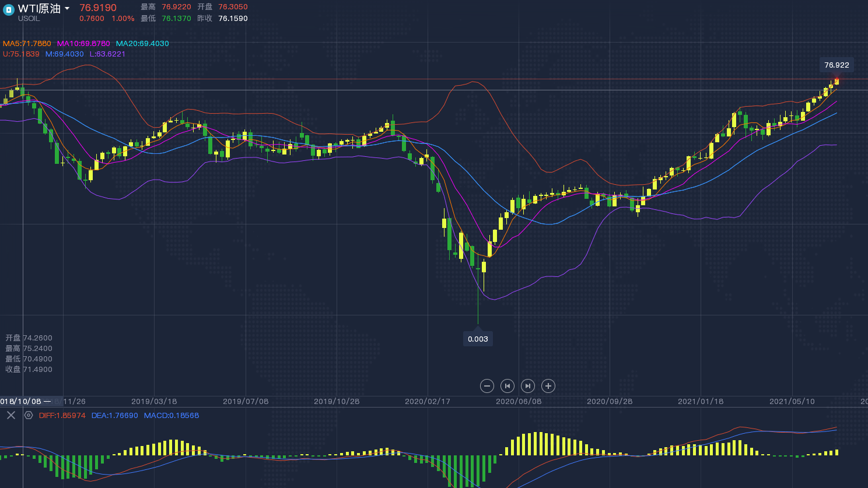The width and height of the screenshot is (868, 488).
Task: Click the USOIL ticker code text
Action: pyautogui.click(x=29, y=19)
